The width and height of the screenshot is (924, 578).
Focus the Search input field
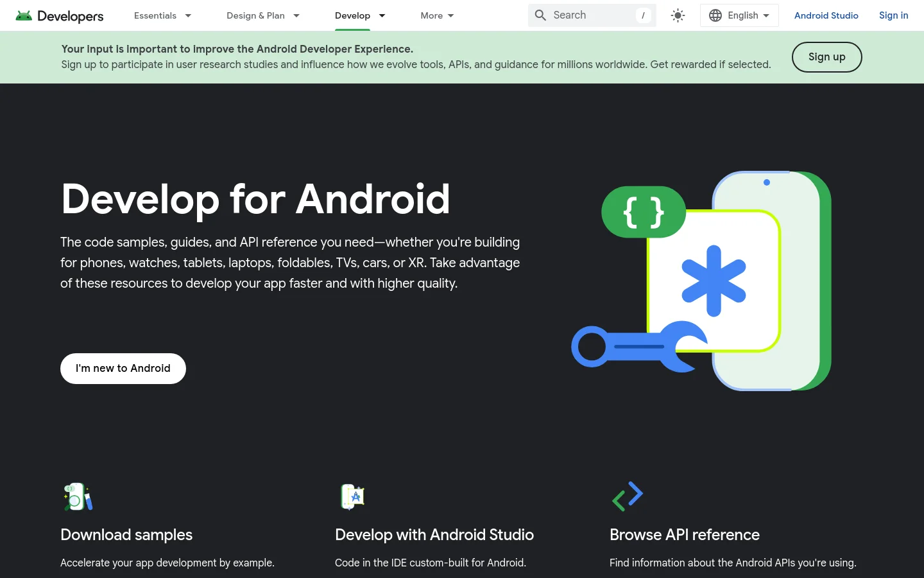point(592,15)
